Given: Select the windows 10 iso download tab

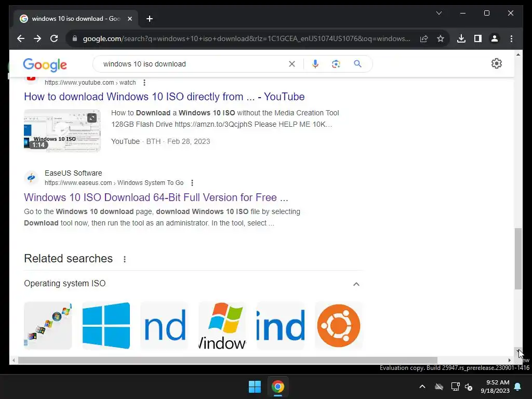Looking at the screenshot, I should 76,19.
